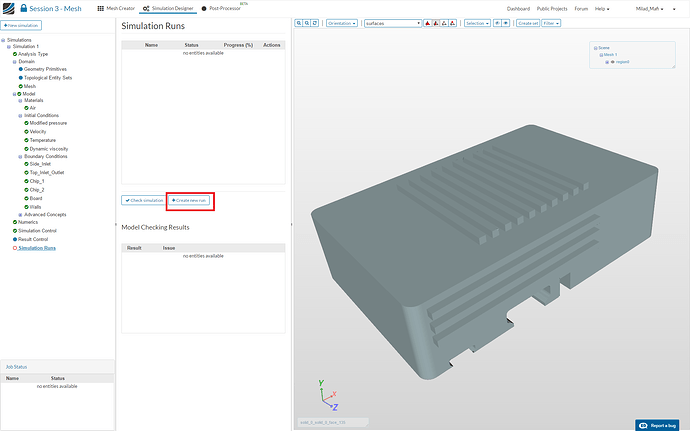Click the lock icon beside Session 3
690x431 pixels.
tap(24, 8)
